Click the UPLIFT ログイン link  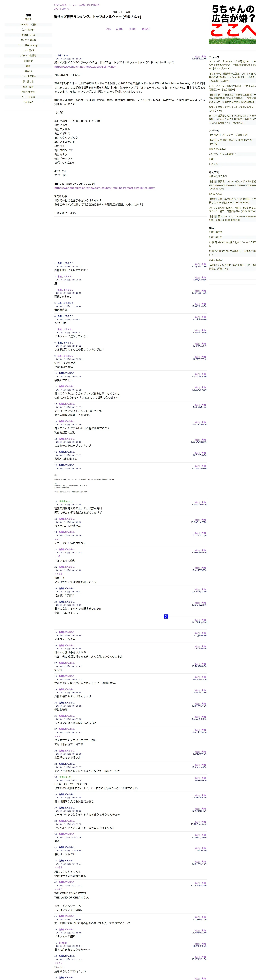[x=62, y=9]
